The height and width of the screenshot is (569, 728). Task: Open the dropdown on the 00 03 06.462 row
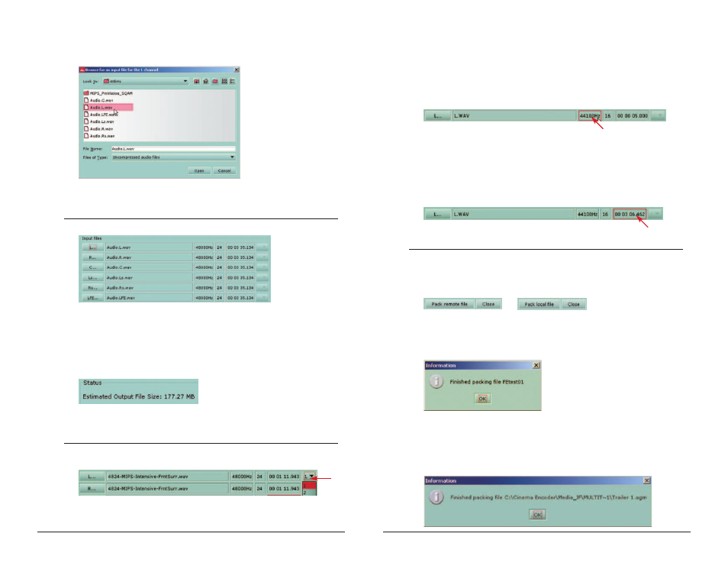click(655, 215)
